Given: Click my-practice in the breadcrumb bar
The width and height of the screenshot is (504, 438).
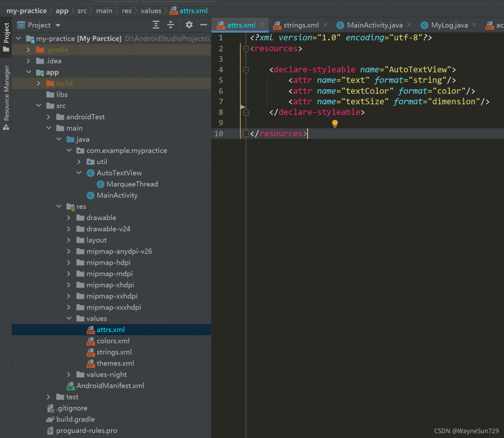Looking at the screenshot, I should (x=26, y=11).
